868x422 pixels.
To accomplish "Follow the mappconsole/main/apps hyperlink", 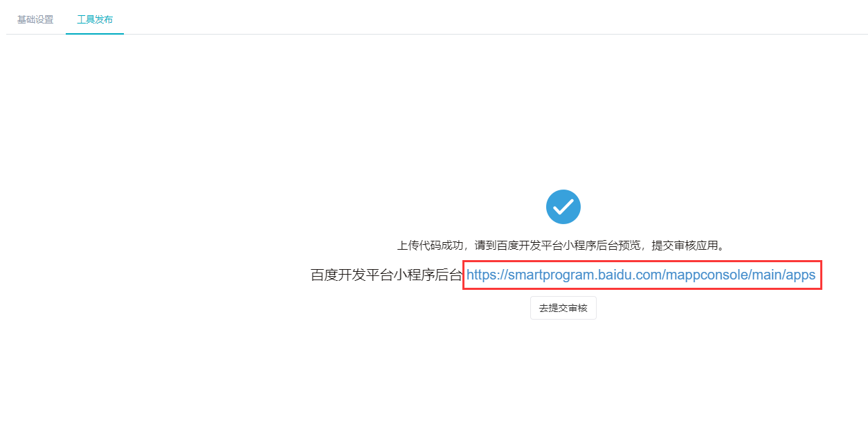I will [x=641, y=275].
